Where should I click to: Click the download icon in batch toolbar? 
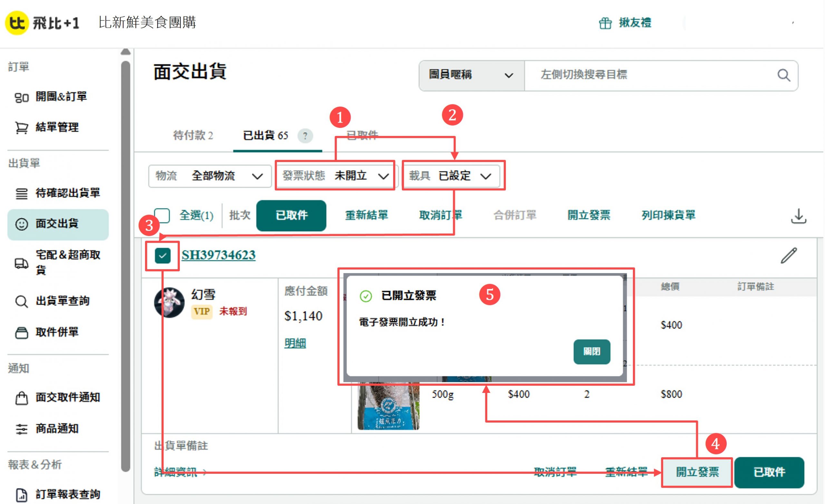pyautogui.click(x=799, y=216)
